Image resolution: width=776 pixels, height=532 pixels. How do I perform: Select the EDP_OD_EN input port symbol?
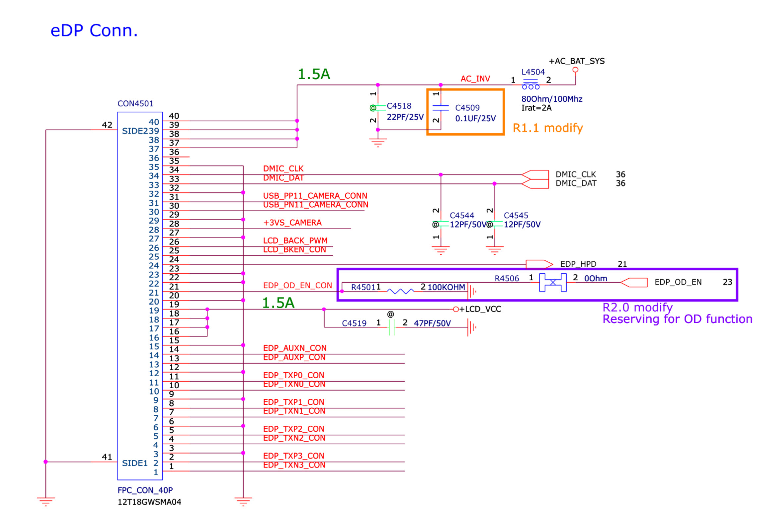(x=634, y=282)
